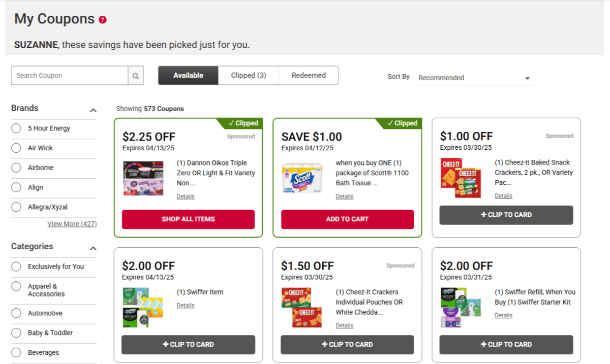Viewport: 610px width, 364px height.
Task: Click the red help question mark icon
Action: [103, 20]
